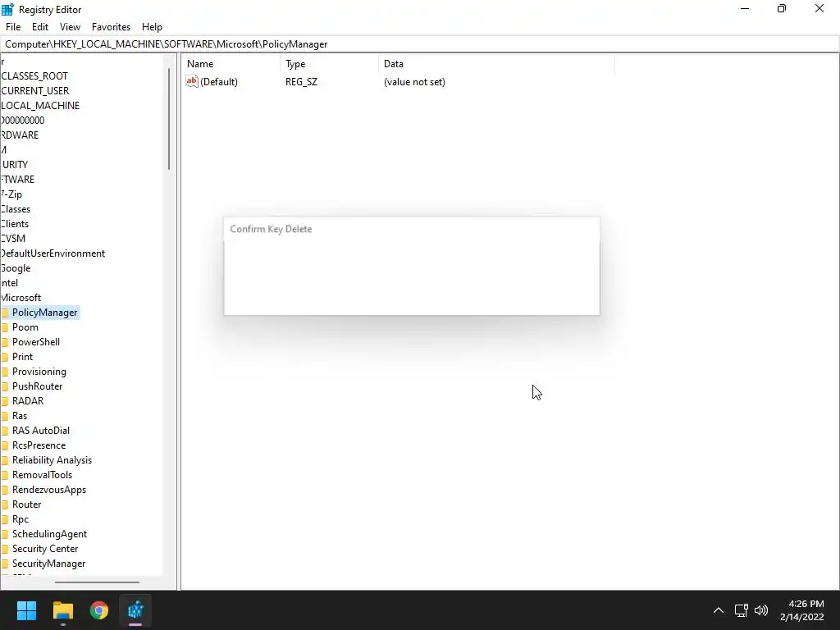Click the tree pane horizontal scrollbar

[x=97, y=582]
